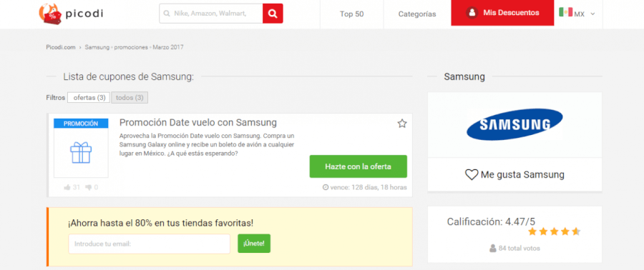
Task: Go to Picodi.com breadcrumb link
Action: [61, 47]
